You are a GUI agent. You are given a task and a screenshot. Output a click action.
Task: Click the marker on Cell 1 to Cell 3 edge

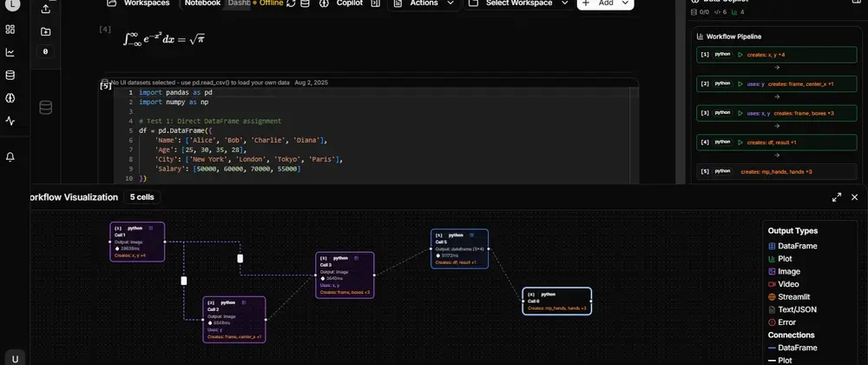240,258
